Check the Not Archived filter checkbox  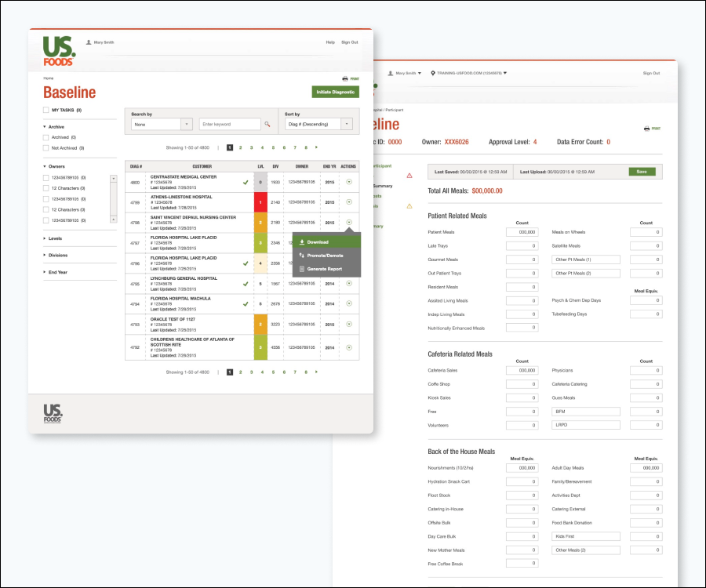[46, 148]
